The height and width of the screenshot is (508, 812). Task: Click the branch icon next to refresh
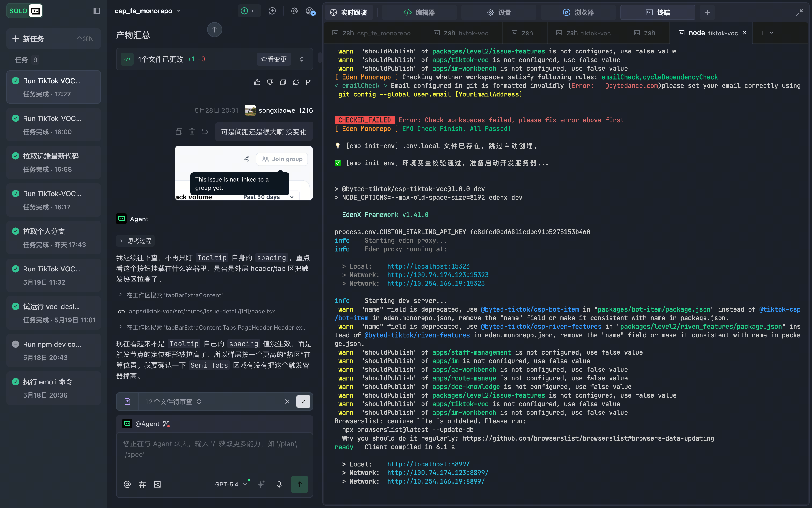308,82
